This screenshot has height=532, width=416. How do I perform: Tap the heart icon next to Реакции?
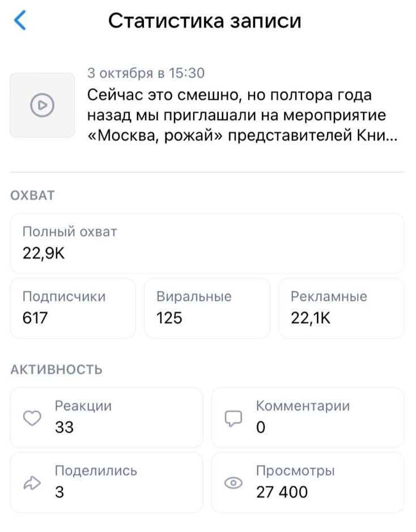[32, 418]
